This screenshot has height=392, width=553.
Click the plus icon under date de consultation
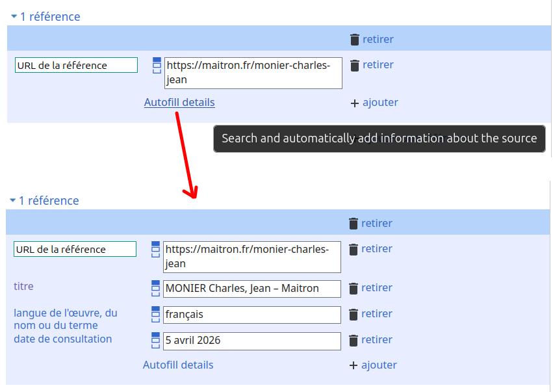(354, 365)
